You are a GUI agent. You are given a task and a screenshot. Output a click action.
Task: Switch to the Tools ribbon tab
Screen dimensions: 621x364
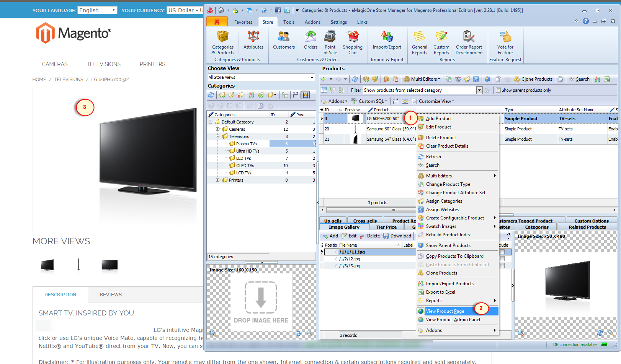click(x=289, y=22)
